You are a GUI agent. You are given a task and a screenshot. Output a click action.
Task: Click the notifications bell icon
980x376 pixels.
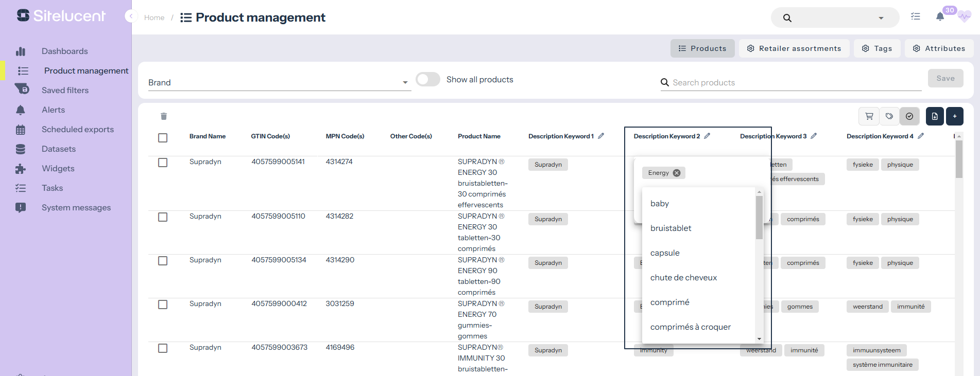tap(940, 17)
